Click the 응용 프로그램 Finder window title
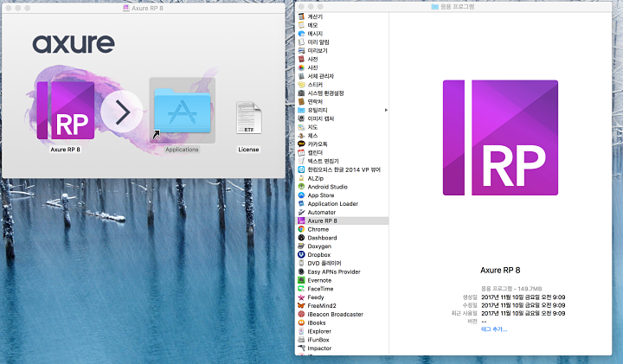623x364 pixels. pos(457,7)
